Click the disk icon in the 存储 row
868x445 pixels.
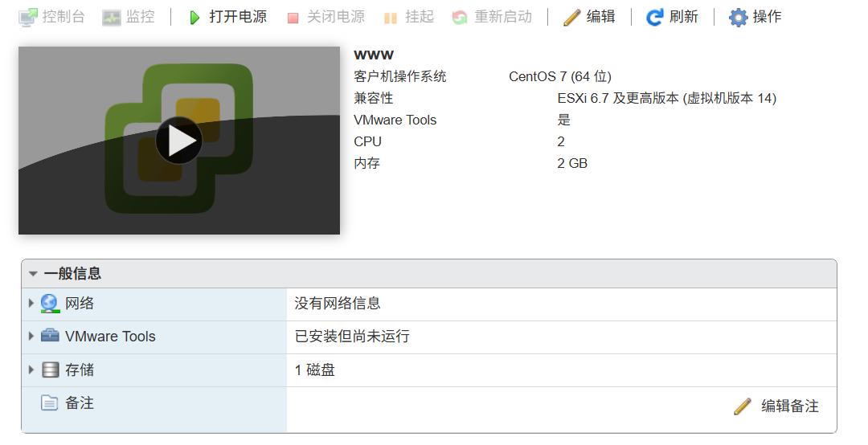click(51, 369)
